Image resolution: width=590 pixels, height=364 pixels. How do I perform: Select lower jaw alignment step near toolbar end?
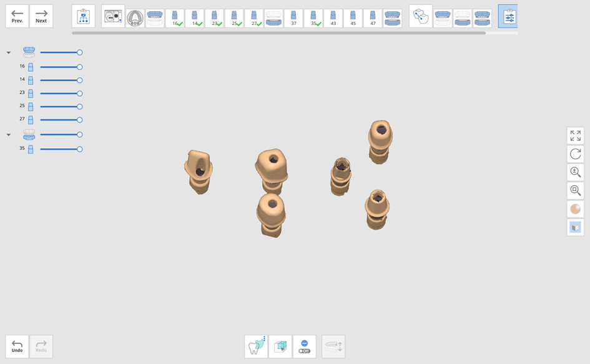tap(463, 18)
